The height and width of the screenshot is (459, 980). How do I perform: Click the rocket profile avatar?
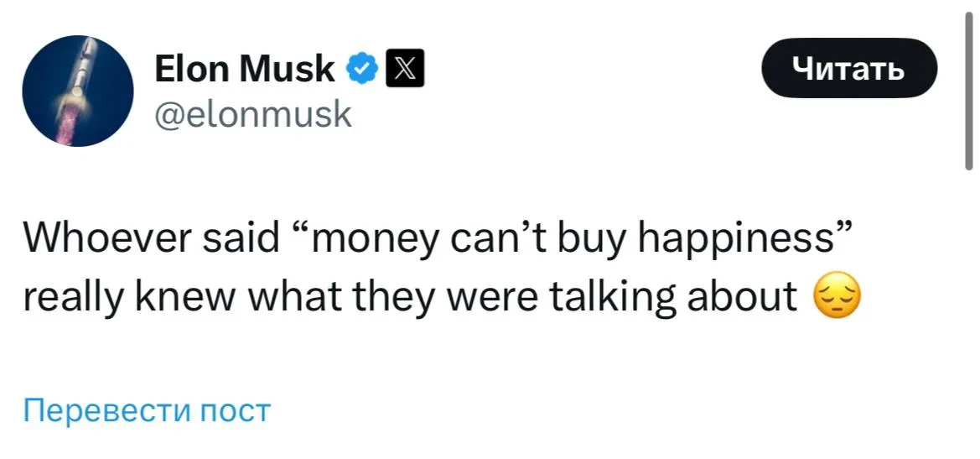77,91
